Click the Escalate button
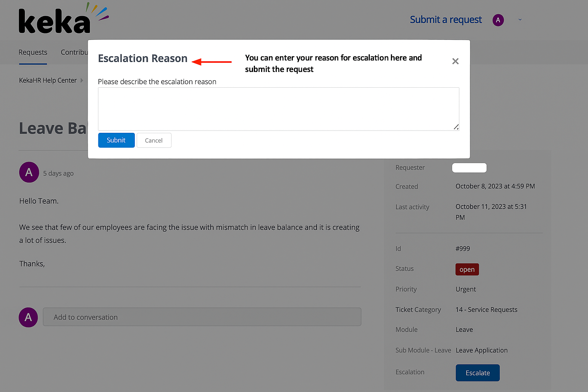The height and width of the screenshot is (392, 588). [x=477, y=373]
